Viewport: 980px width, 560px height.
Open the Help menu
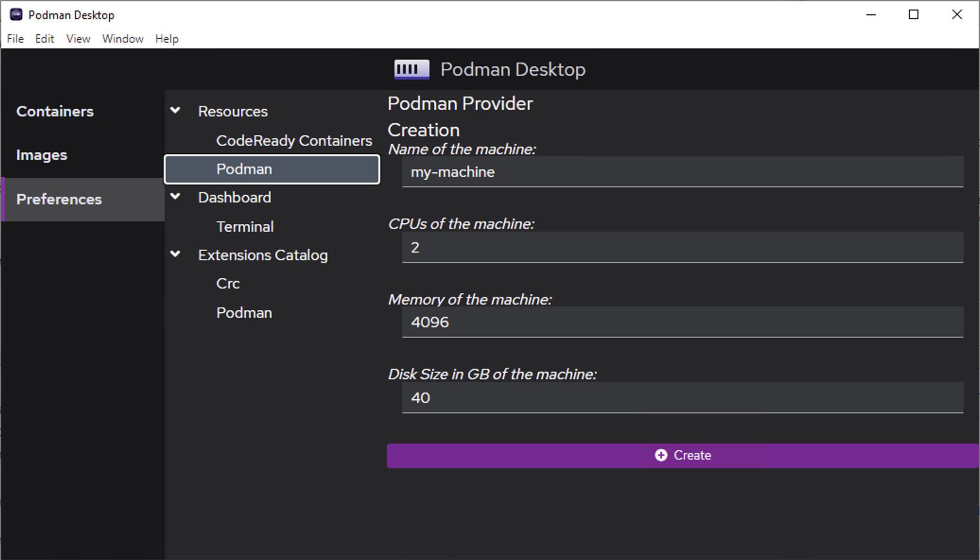click(x=167, y=39)
